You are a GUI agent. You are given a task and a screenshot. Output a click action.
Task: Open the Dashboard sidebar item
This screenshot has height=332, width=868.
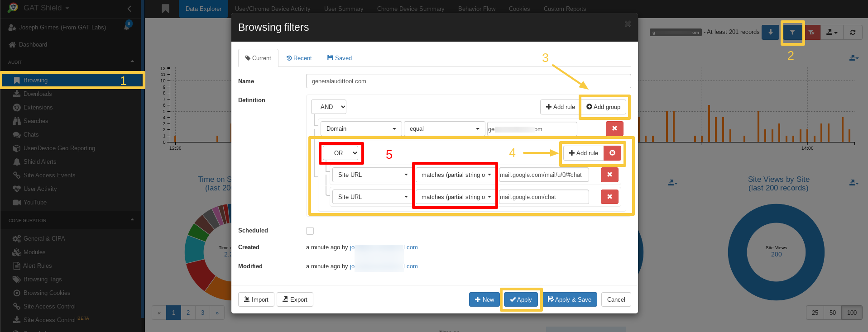(33, 44)
